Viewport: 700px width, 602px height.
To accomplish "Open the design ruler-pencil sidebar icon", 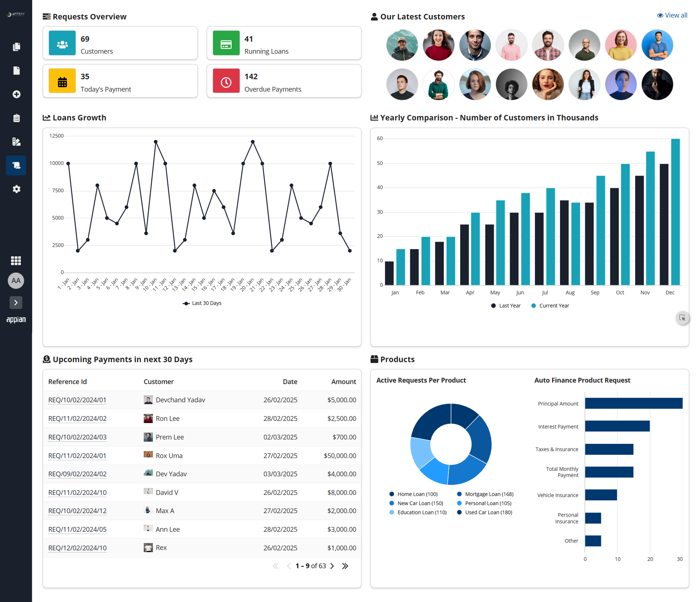I will 16,141.
